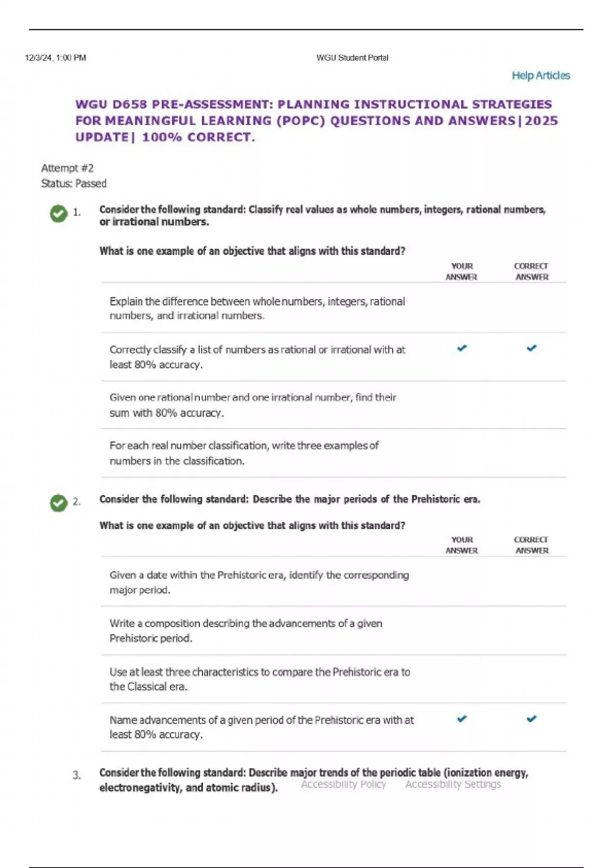Select the 'For each real number classification' option
Image resolution: width=613 pixels, height=868 pixels.
point(244,453)
